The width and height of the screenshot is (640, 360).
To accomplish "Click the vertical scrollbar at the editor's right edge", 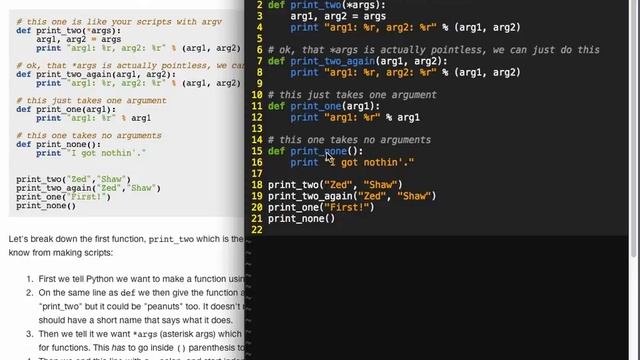I will [634, 129].
